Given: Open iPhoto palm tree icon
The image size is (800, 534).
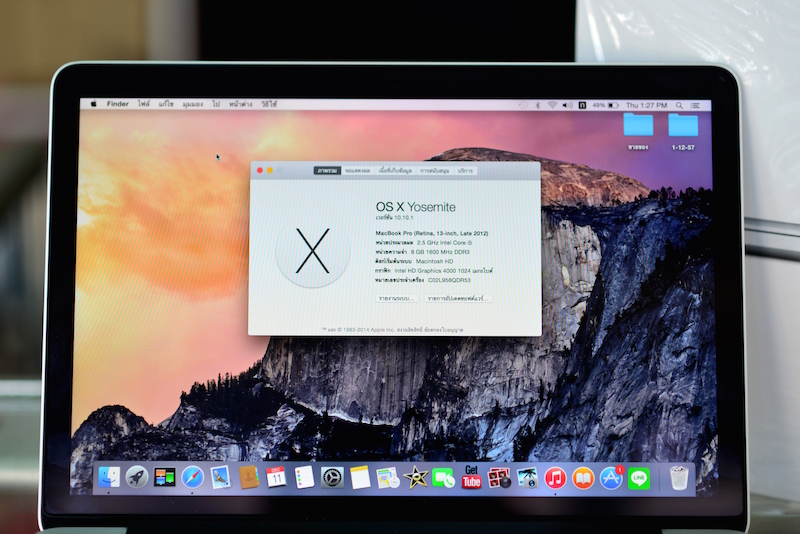Looking at the screenshot, I should pyautogui.click(x=527, y=478).
